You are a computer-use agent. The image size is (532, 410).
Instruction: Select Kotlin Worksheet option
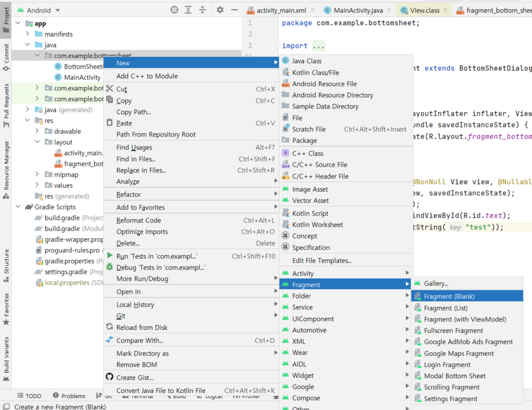(346, 225)
